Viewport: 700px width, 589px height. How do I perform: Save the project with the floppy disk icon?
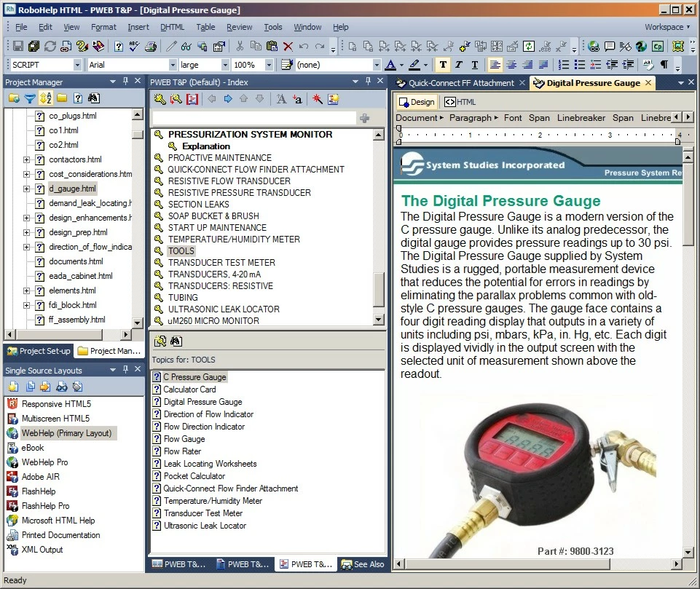[x=18, y=46]
